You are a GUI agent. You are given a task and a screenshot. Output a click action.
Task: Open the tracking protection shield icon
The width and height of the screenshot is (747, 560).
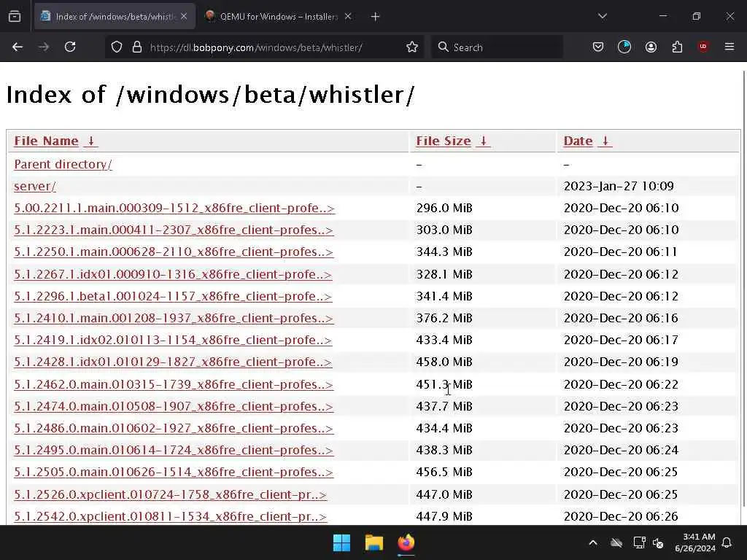[x=117, y=47]
